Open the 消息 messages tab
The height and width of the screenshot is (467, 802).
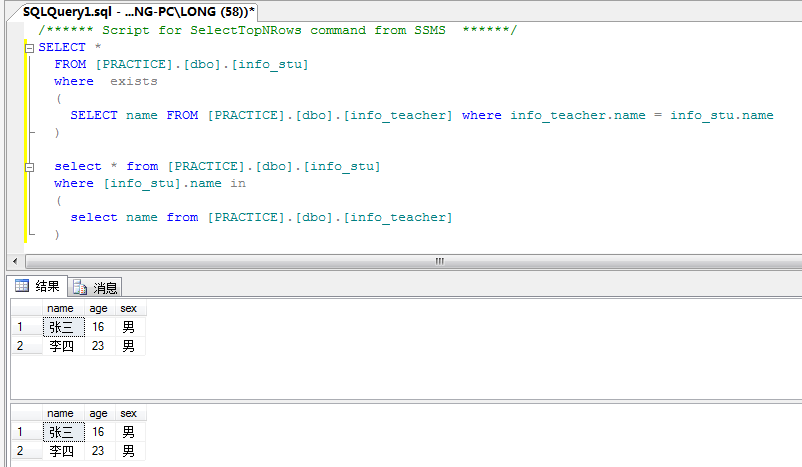[x=95, y=287]
